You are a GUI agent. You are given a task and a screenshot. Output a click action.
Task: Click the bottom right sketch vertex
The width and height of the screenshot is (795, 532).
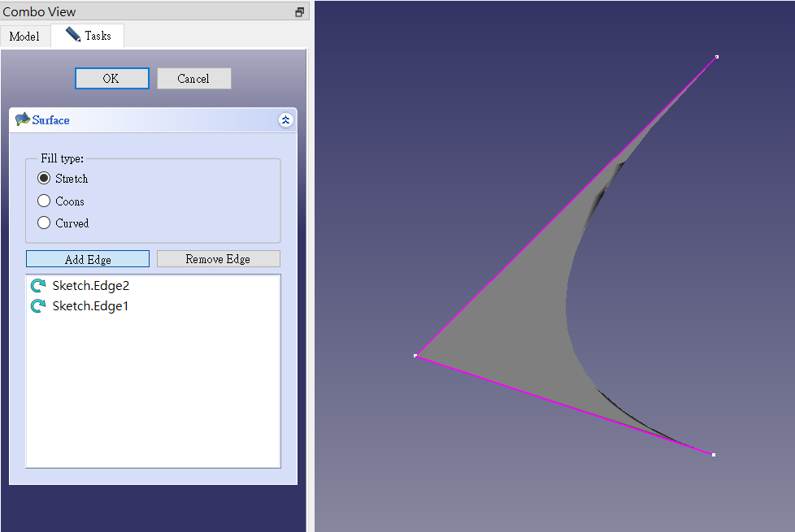(714, 455)
